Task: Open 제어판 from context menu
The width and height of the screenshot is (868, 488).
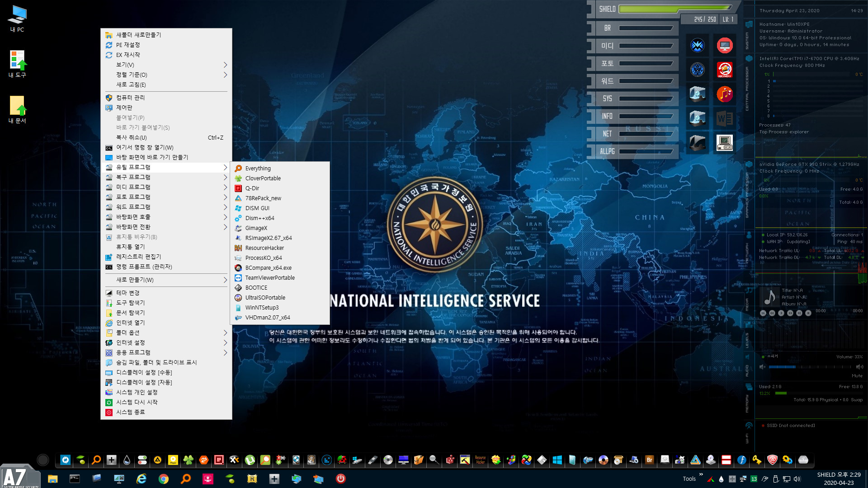Action: point(166,108)
